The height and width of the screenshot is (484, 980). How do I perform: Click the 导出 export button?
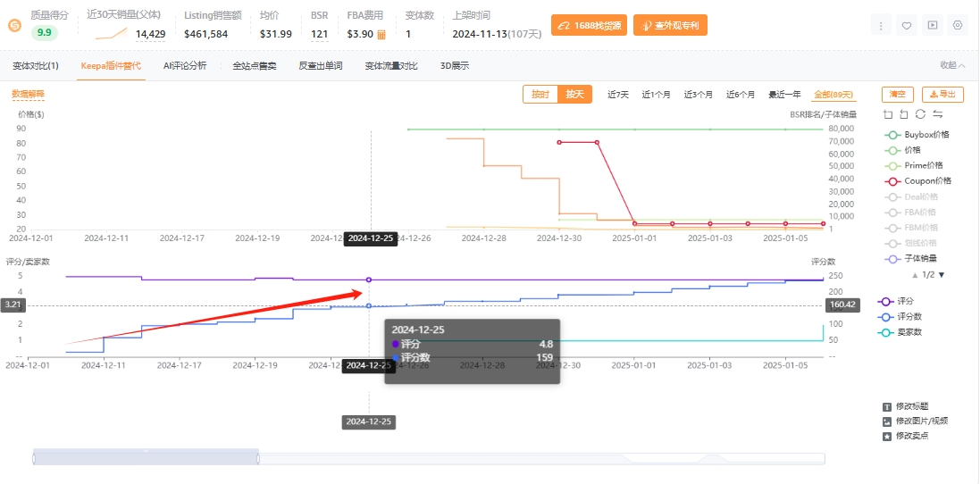(x=942, y=95)
